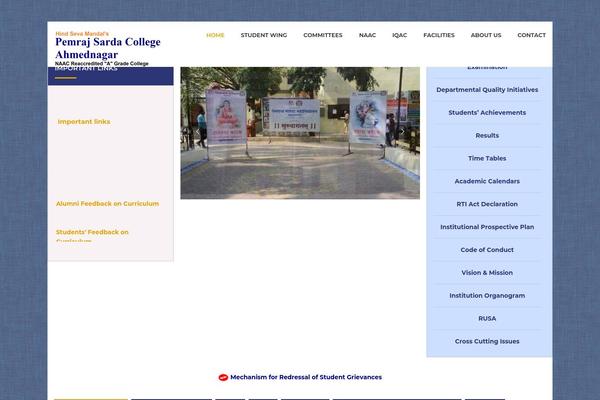The image size is (600, 400).
Task: Open the Academic Calendars link
Action: [x=487, y=181]
